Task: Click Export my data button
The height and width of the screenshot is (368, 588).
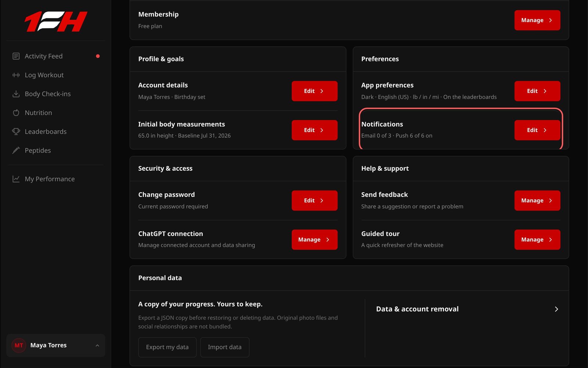Action: [x=167, y=347]
